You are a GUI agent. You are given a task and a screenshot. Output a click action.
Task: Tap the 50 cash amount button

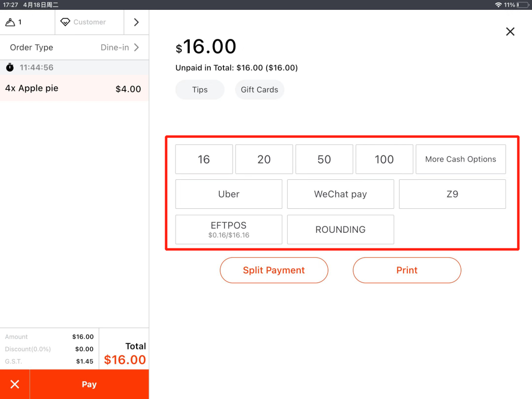click(324, 159)
